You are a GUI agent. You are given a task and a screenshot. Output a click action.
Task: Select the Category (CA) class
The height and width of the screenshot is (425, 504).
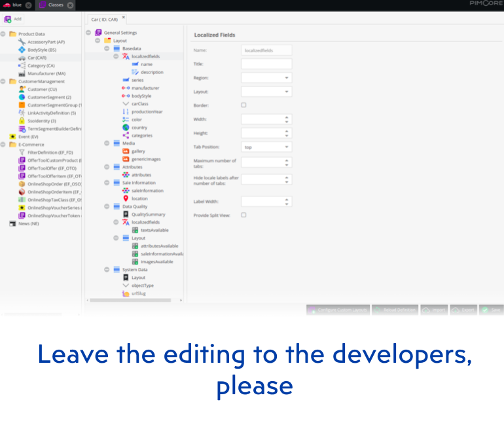click(41, 65)
